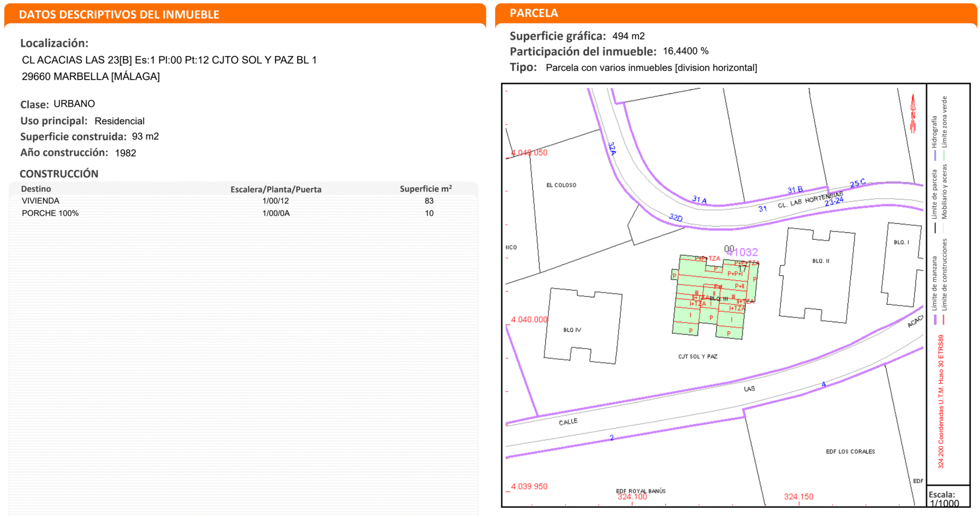This screenshot has width=980, height=517.
Task: Open the Datos Descriptivos del Inmueble header
Action: [119, 15]
